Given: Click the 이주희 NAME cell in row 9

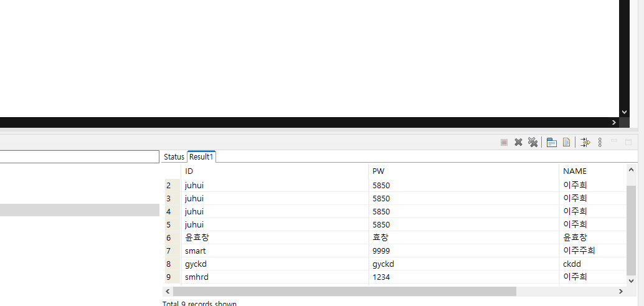Looking at the screenshot, I should [592, 277].
